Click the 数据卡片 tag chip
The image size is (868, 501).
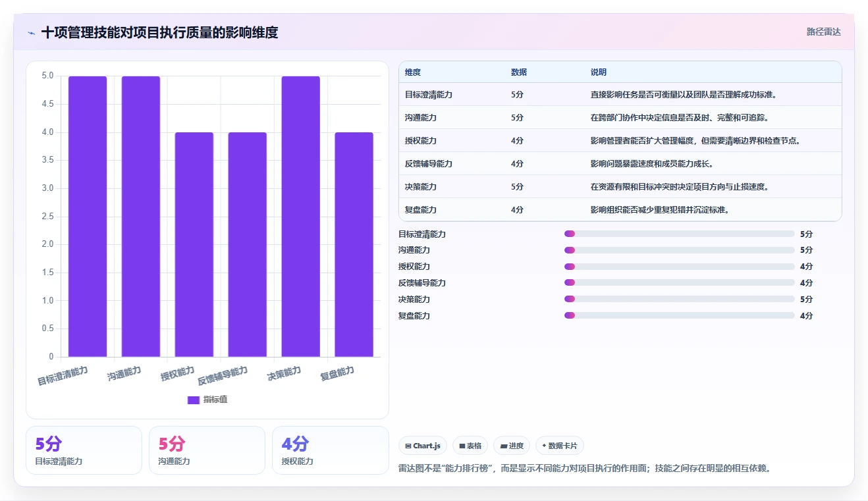coord(560,446)
